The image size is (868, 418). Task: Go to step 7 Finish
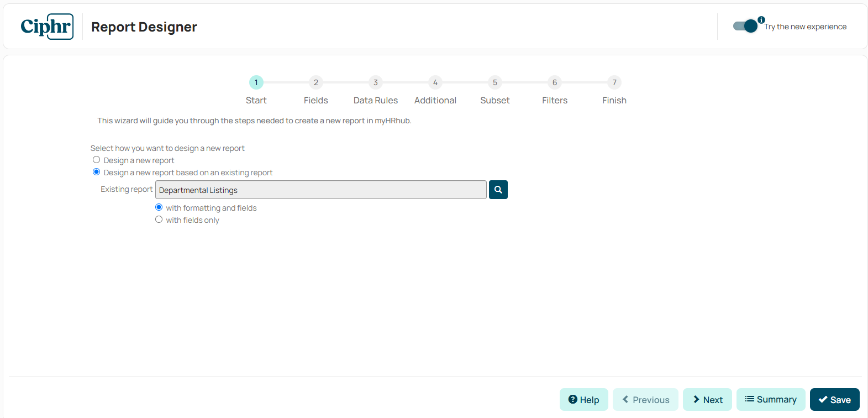pyautogui.click(x=614, y=82)
